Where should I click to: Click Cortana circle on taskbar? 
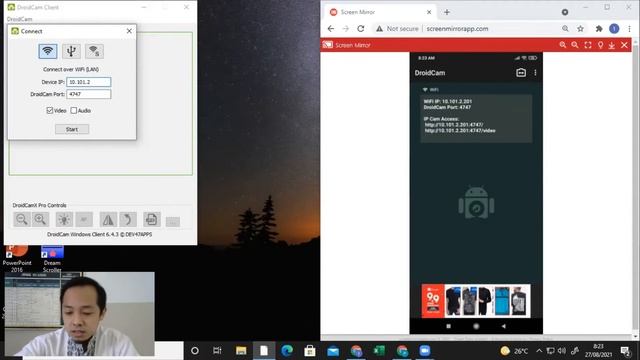click(x=195, y=351)
